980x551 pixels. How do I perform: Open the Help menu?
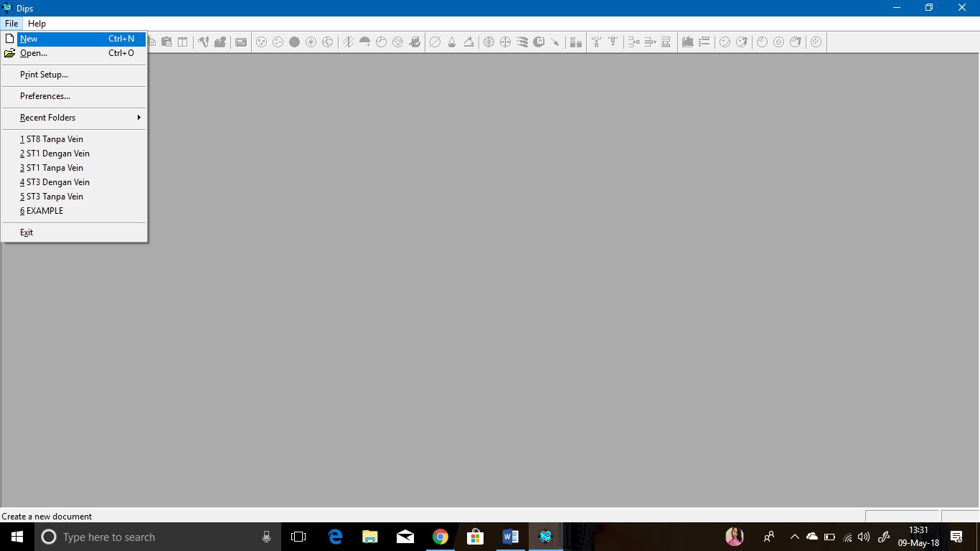37,23
